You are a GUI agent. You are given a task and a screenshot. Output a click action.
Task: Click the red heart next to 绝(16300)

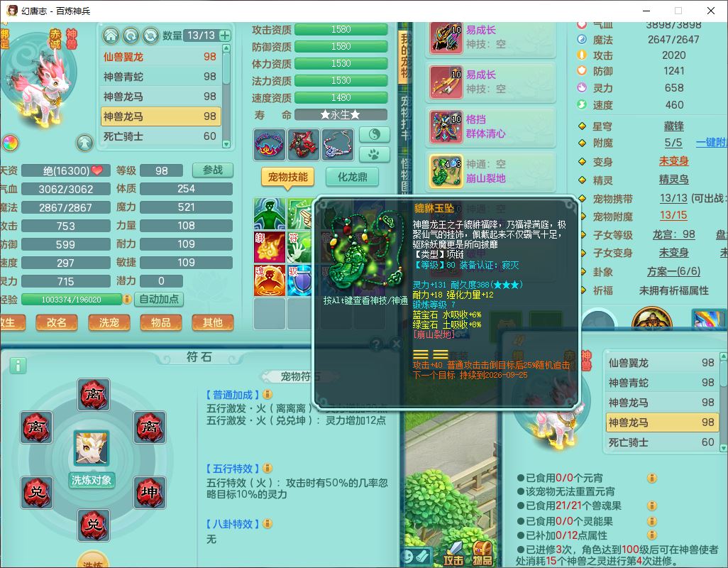tap(97, 170)
